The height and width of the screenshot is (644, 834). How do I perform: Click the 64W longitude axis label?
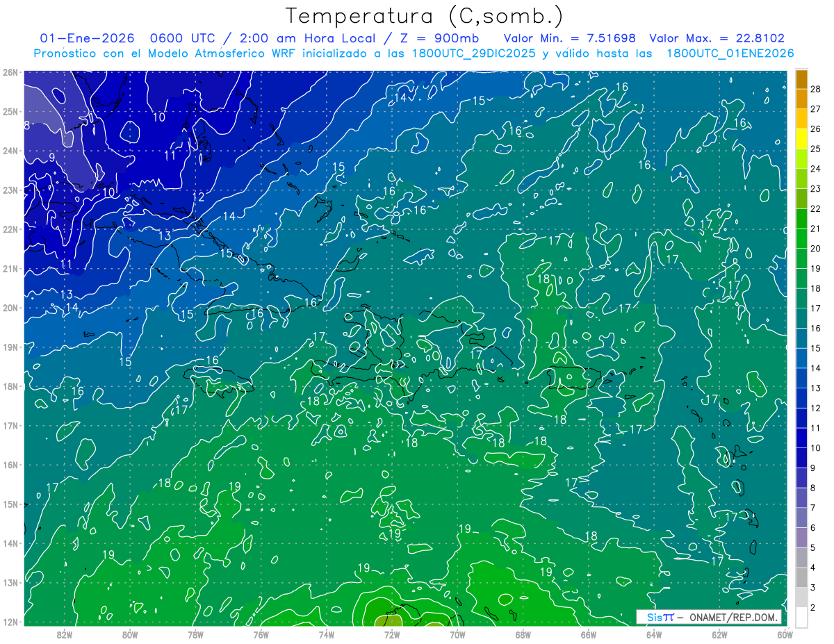(x=654, y=634)
